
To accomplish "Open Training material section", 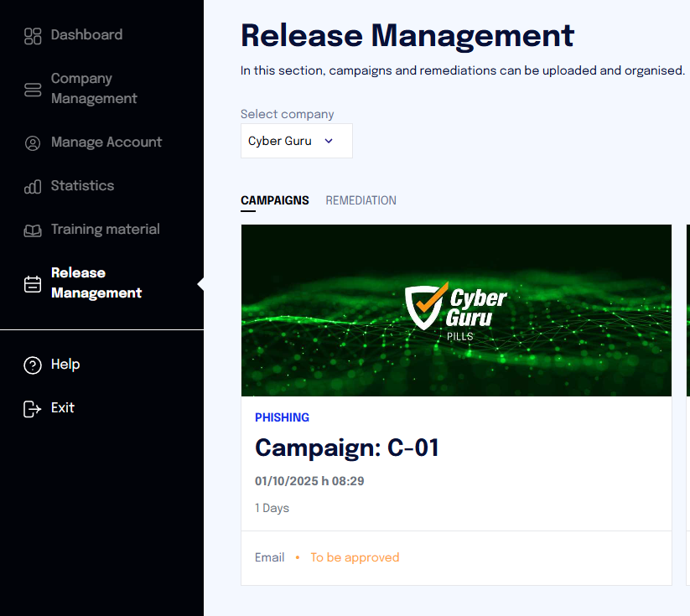I will 105,230.
